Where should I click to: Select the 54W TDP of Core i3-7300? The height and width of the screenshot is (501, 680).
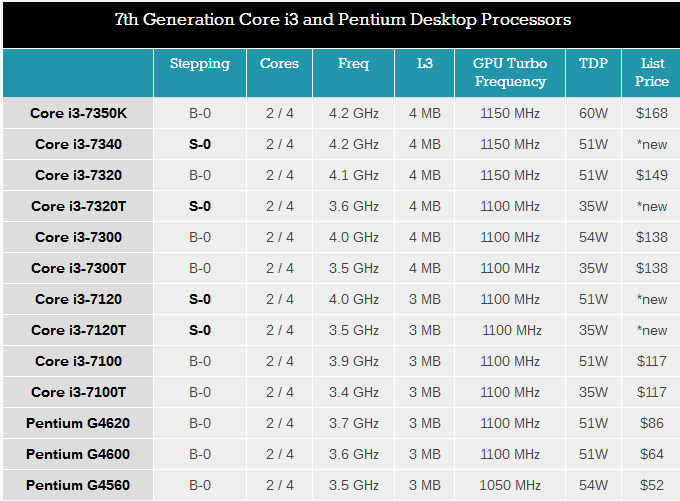(x=593, y=237)
